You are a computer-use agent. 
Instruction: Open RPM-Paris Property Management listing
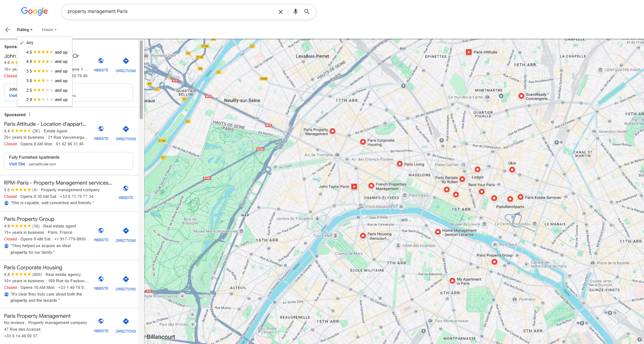click(58, 183)
